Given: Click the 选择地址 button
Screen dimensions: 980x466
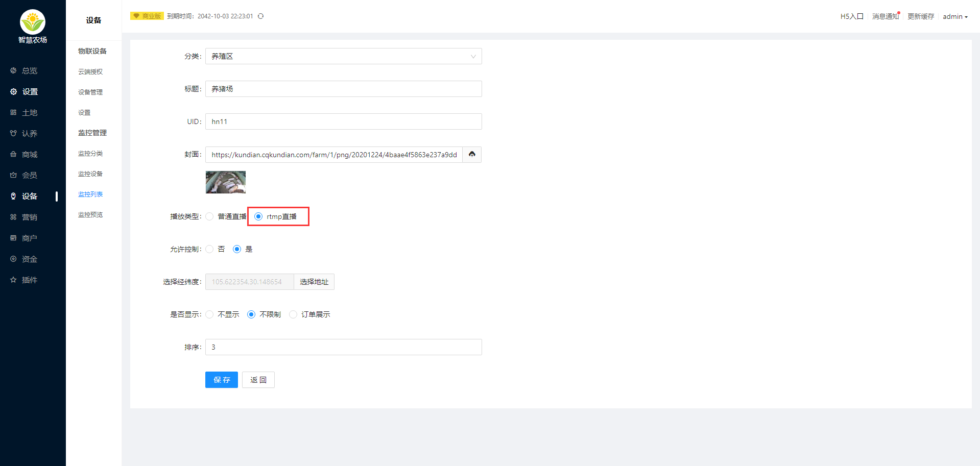Looking at the screenshot, I should [x=314, y=282].
